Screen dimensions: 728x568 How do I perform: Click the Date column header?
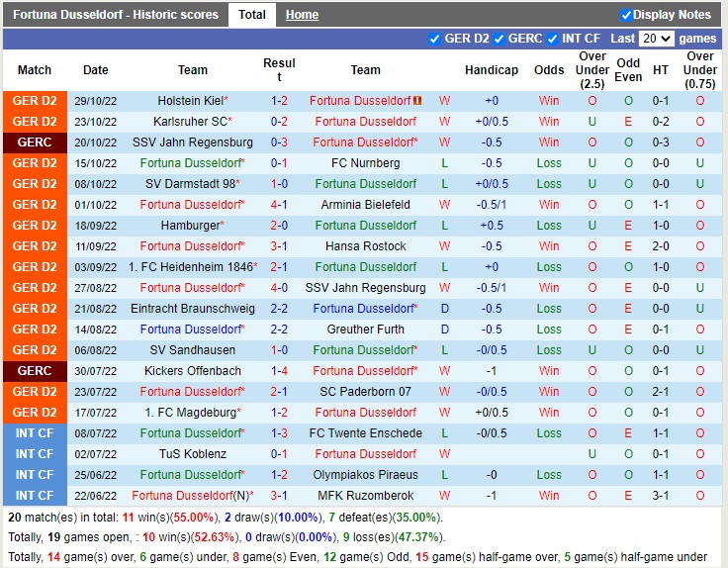tap(96, 70)
